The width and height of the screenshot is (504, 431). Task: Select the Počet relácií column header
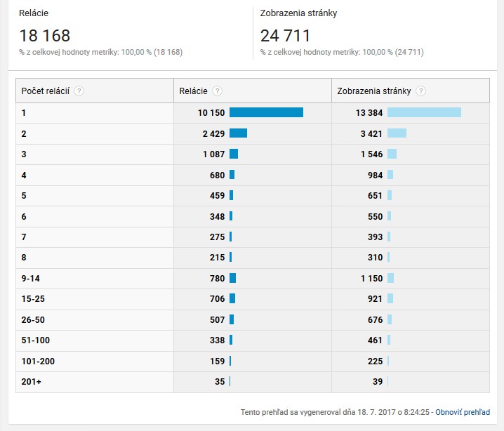pyautogui.click(x=46, y=91)
